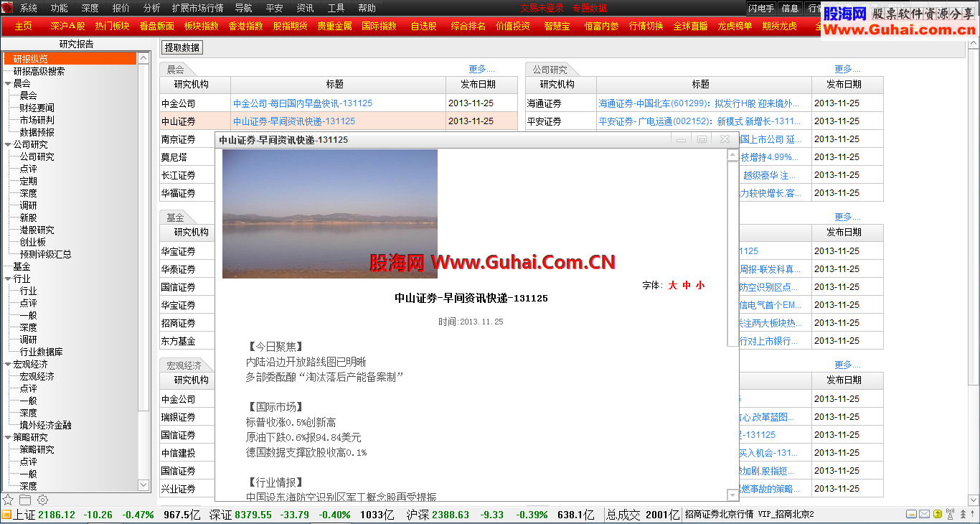The height and width of the screenshot is (524, 980).
Task: Collapse the 行业 tree node
Action: click(x=7, y=279)
